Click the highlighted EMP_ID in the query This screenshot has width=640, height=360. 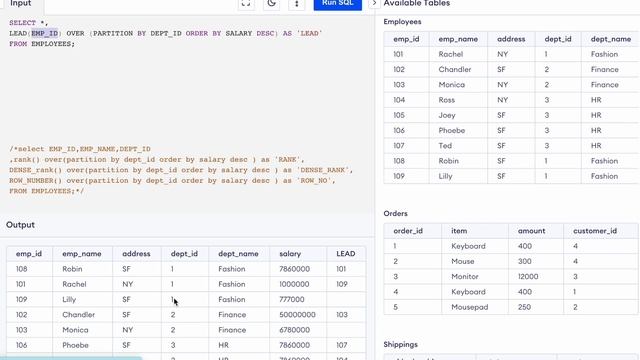point(44,33)
